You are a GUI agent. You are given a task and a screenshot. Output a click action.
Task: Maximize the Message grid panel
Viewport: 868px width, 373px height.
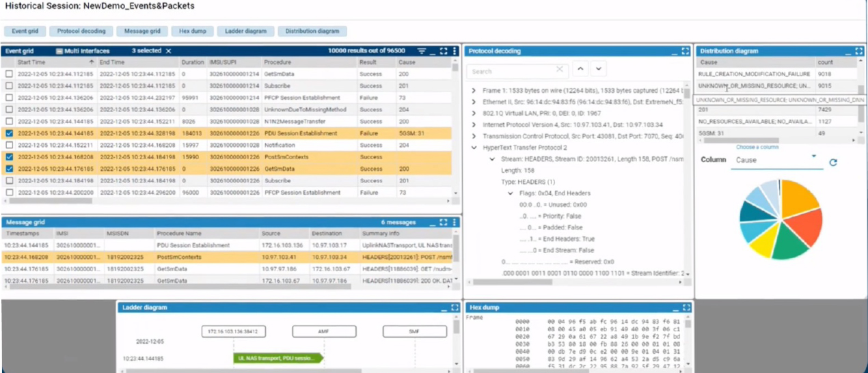(444, 222)
